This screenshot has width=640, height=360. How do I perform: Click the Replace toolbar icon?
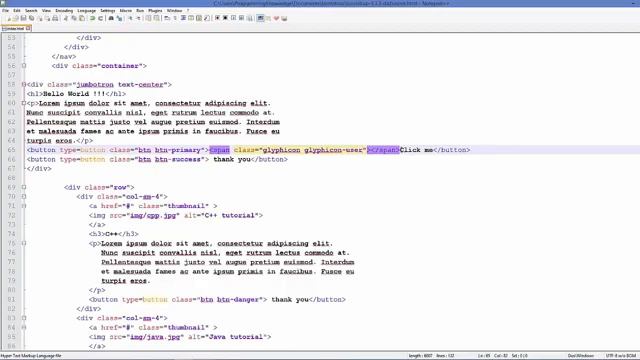tap(119, 18)
